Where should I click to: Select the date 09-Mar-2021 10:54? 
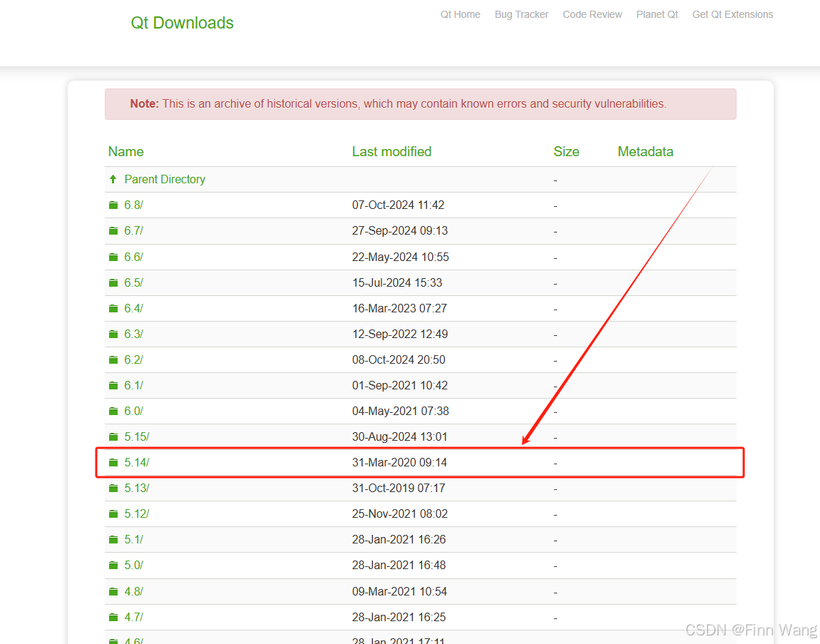coord(399,592)
